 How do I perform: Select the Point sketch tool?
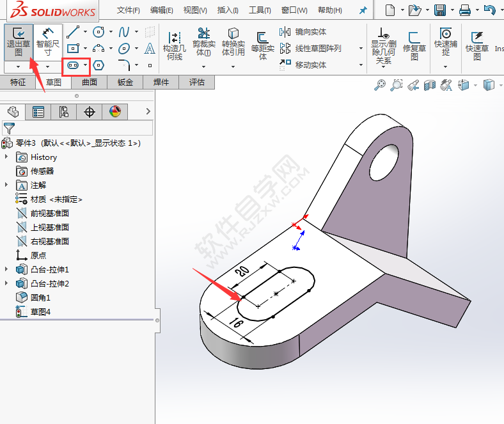[x=150, y=66]
